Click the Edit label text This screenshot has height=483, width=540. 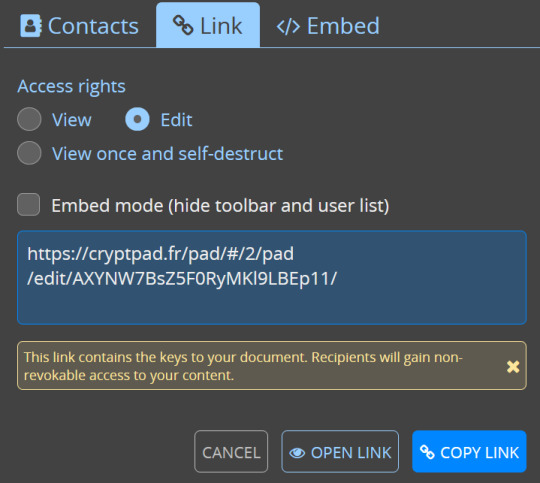176,120
